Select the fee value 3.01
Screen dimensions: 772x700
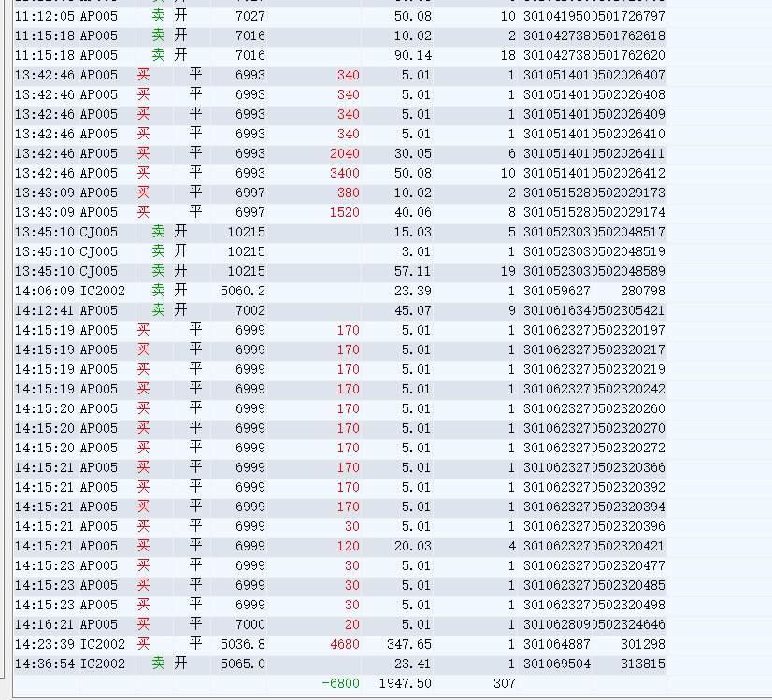(417, 252)
